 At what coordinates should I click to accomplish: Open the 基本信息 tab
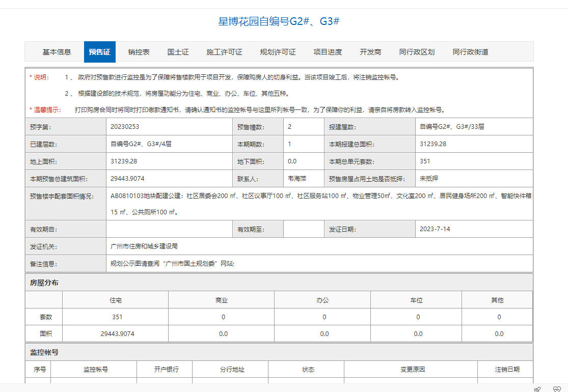pyautogui.click(x=57, y=52)
